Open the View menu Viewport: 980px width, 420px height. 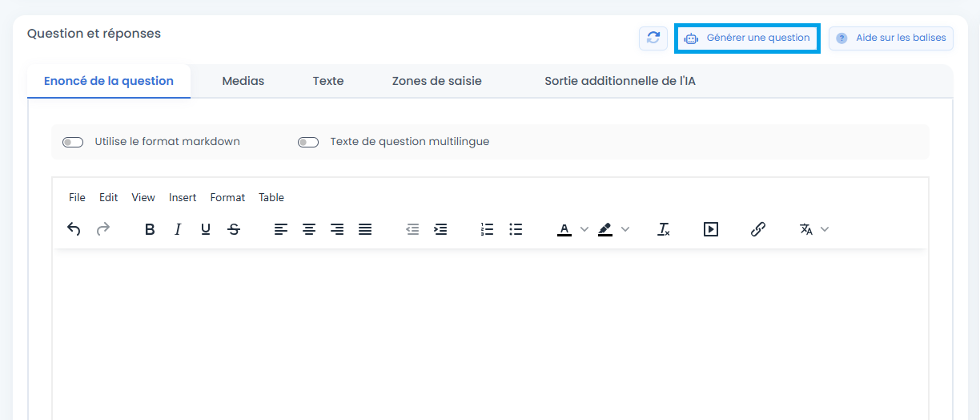click(143, 197)
